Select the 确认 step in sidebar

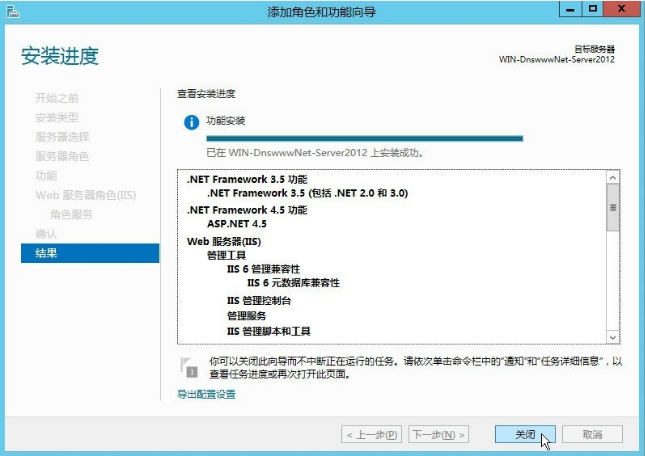point(46,234)
